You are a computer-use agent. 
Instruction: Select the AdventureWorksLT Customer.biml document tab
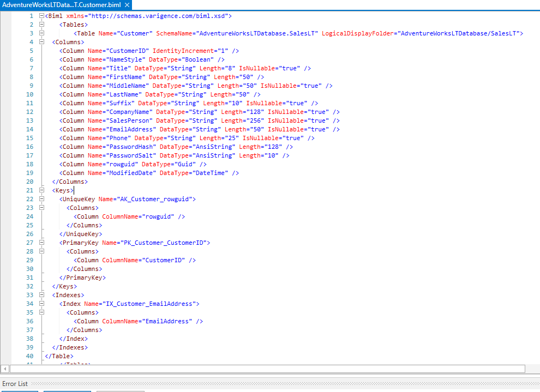(x=62, y=5)
